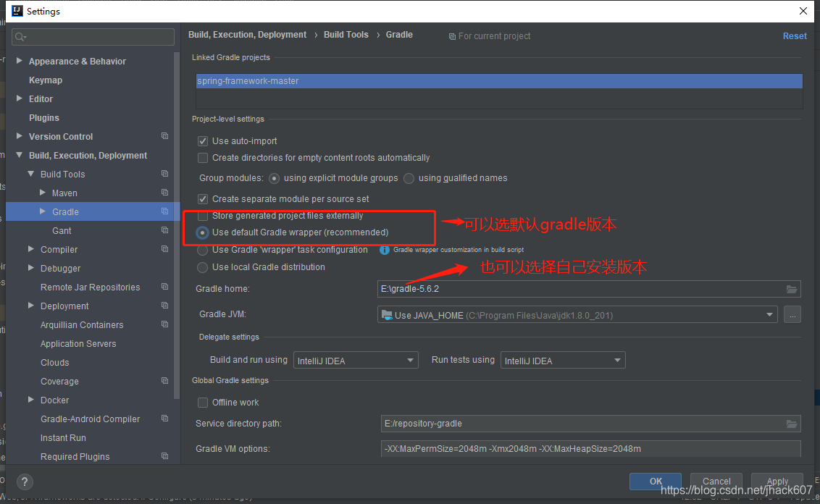
Task: Select using explicit module groups radio
Action: pyautogui.click(x=274, y=179)
